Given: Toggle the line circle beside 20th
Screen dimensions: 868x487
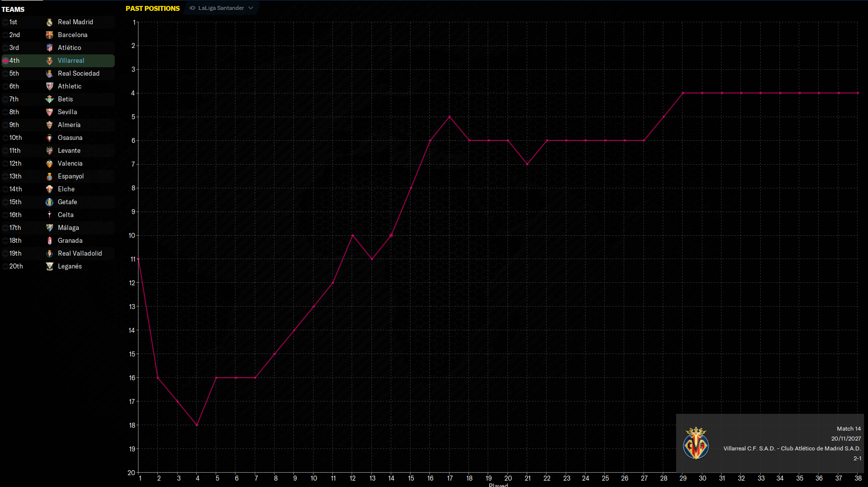Looking at the screenshot, I should 5,266.
